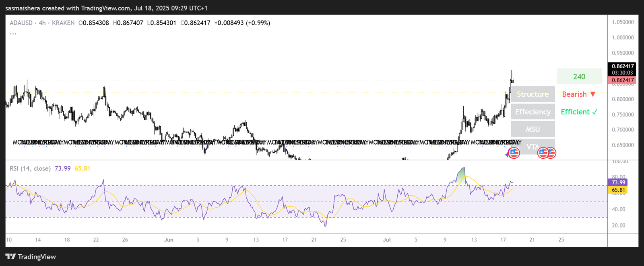Viewport: 644px width, 266px height.
Task: Click the Jul label on the time axis
Action: pyautogui.click(x=387, y=240)
